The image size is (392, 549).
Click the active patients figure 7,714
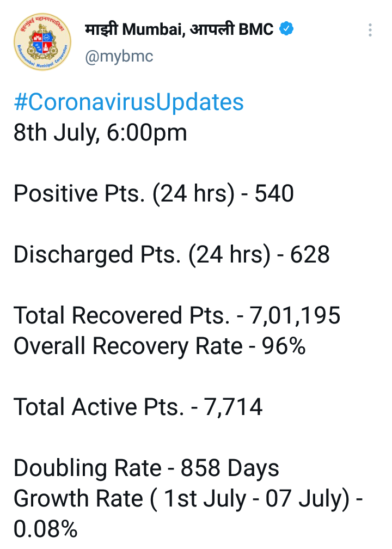coord(233,407)
